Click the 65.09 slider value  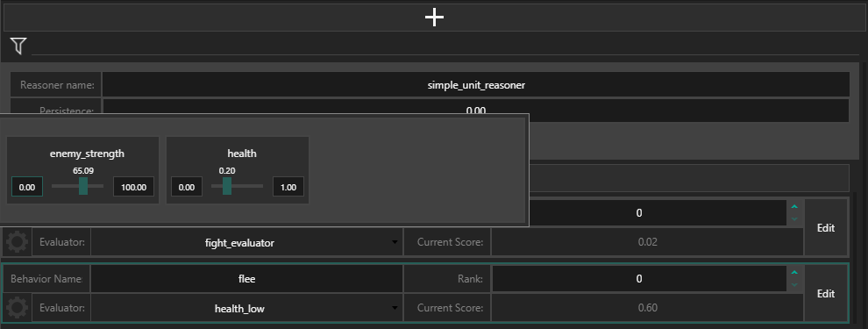click(x=82, y=170)
